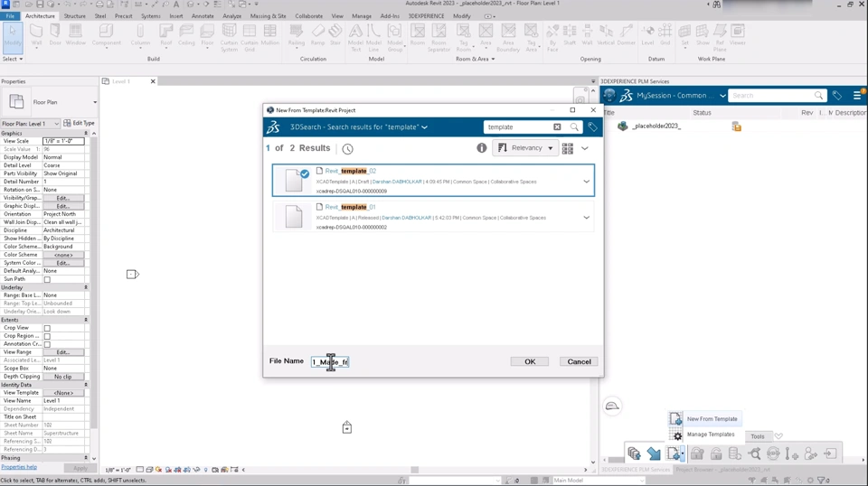Toggle the Annotation Crop checkbox

(x=47, y=344)
